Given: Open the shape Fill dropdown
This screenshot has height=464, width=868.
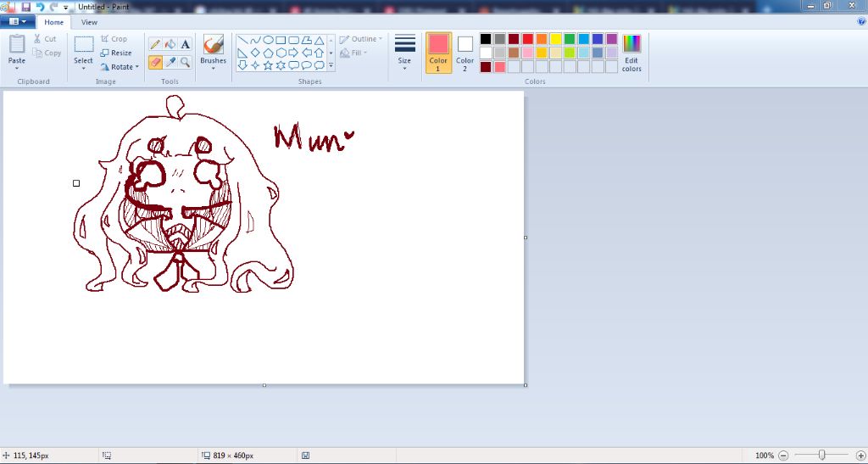Looking at the screenshot, I should point(353,53).
